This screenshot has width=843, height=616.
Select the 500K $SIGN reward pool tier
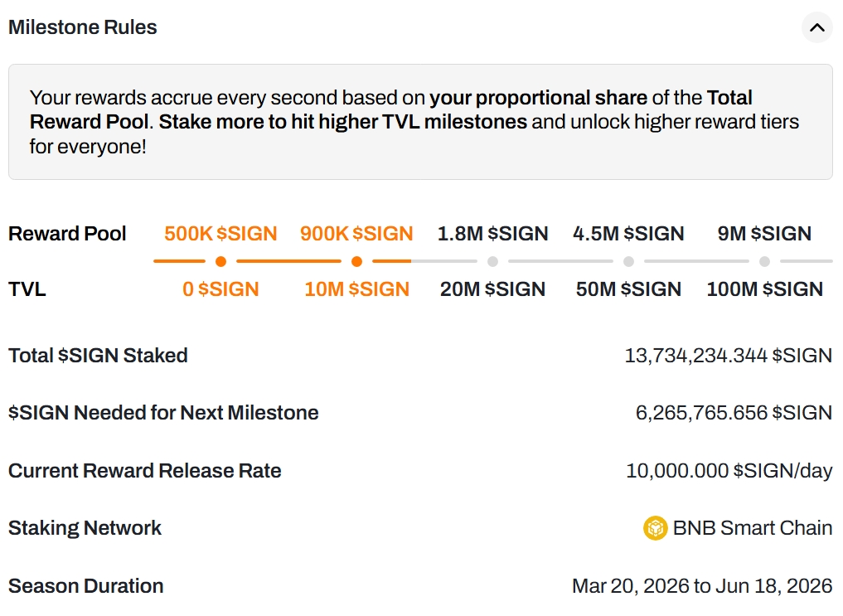tap(220, 234)
